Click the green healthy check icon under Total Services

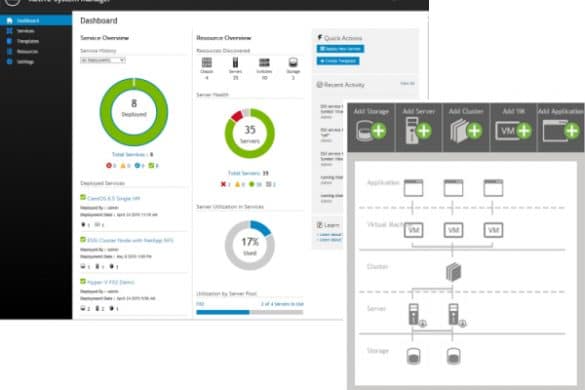point(151,165)
